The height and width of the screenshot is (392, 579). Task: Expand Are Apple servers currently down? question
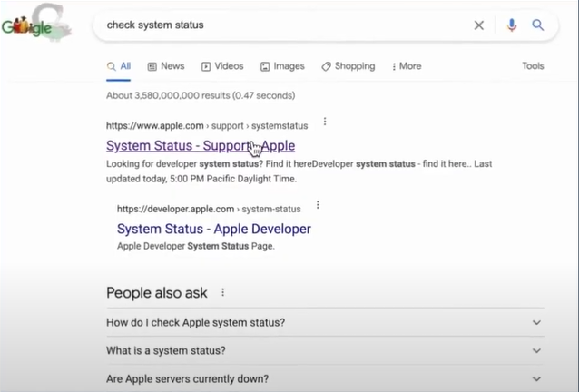click(x=325, y=378)
